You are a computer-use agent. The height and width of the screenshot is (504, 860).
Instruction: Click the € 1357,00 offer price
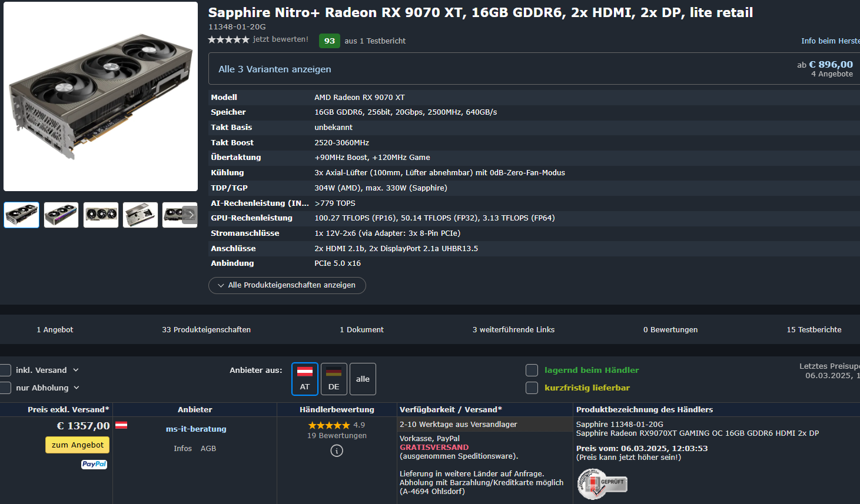pyautogui.click(x=83, y=426)
